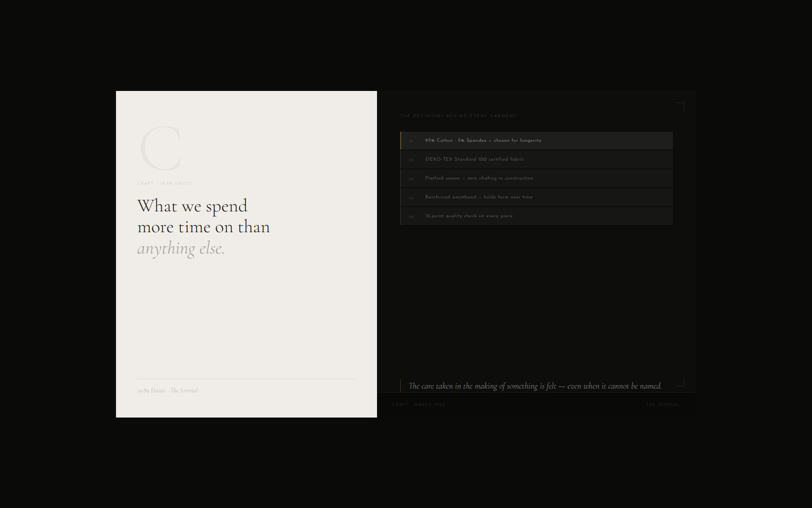Click the CRAFT · MARCH 2025 footer label
The width and height of the screenshot is (812, 508).
coord(419,405)
